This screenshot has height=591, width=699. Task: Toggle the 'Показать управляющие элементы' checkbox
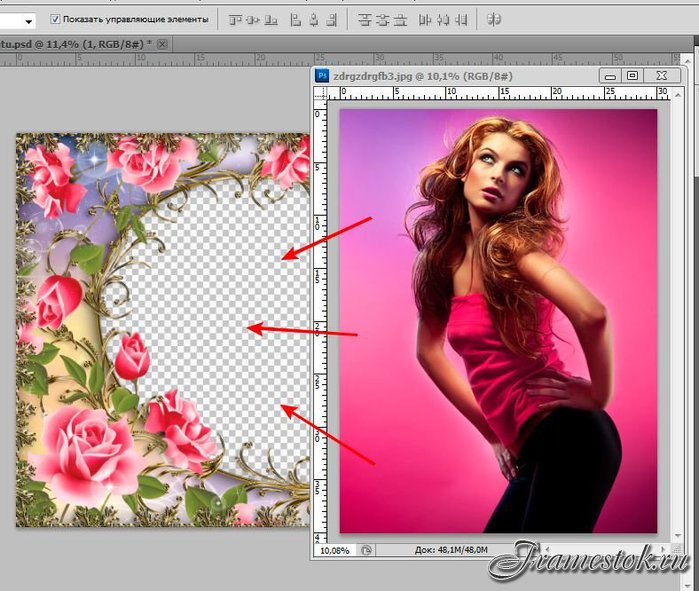tap(55, 19)
